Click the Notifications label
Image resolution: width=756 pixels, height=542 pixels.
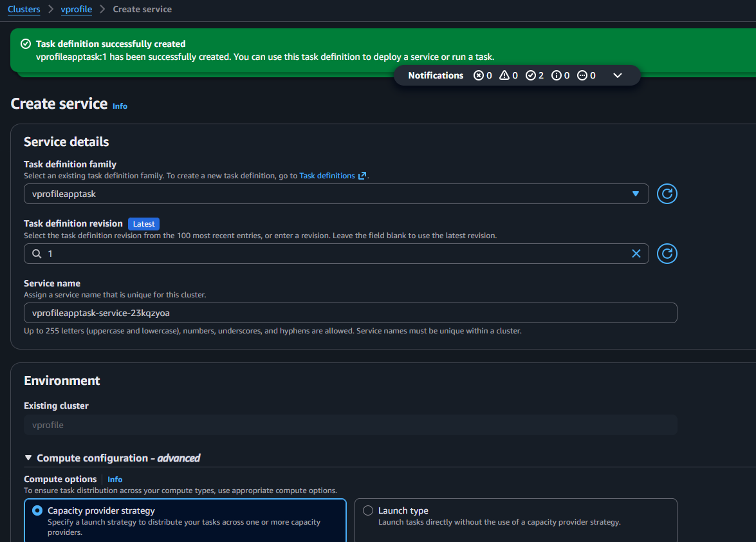coord(436,75)
